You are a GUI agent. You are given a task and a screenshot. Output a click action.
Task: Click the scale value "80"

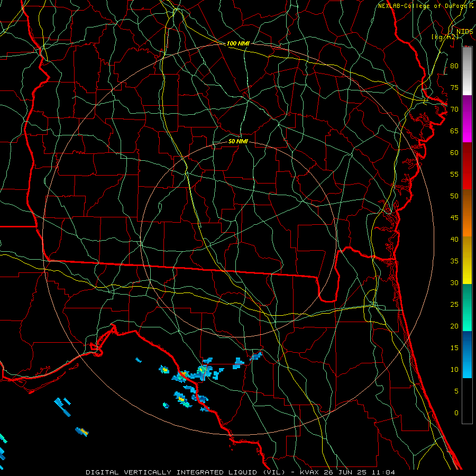[454, 66]
